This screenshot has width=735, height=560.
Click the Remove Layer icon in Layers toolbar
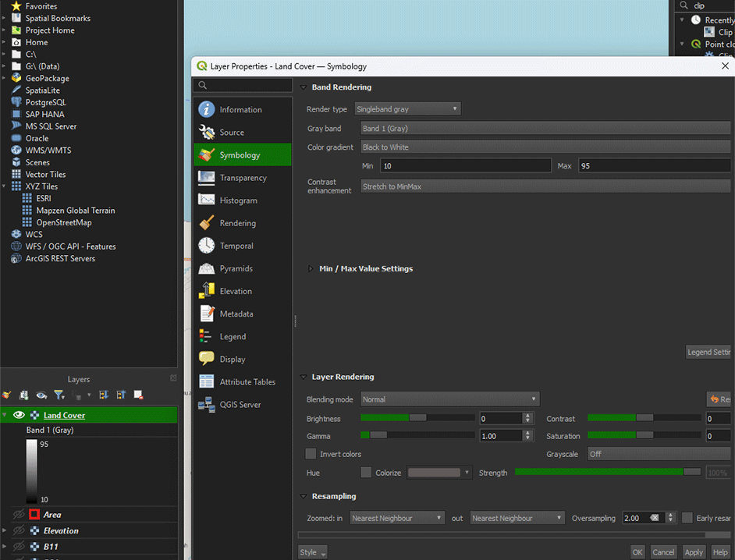139,395
